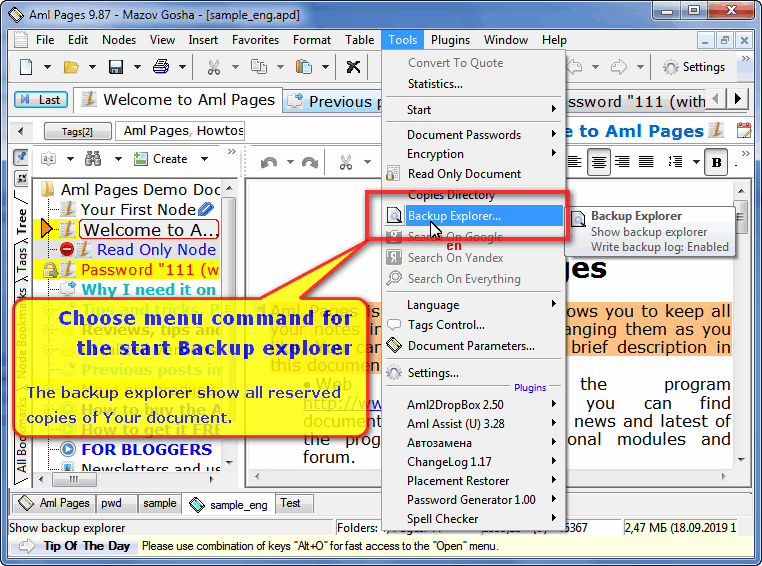Click the Cut scissors icon in main toolbar
Viewport: 762px width, 566px height.
[213, 67]
